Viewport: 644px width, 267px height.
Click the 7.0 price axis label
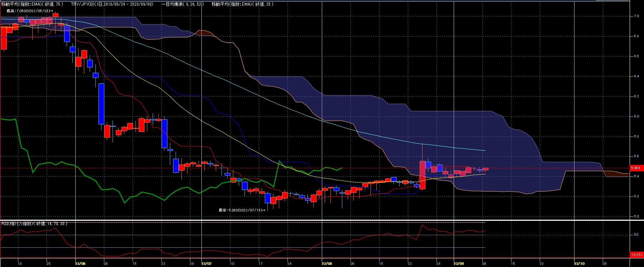pos(636,16)
